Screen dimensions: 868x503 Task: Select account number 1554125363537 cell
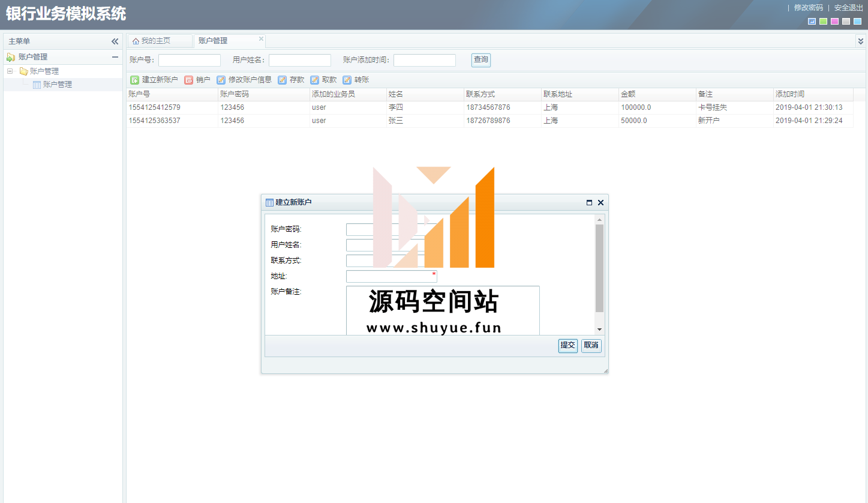(172, 121)
